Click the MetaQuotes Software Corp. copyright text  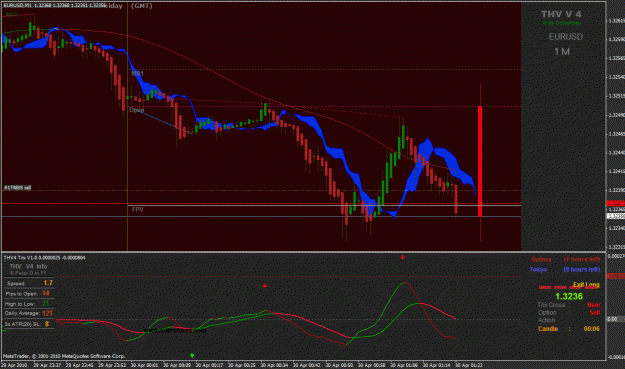point(64,356)
